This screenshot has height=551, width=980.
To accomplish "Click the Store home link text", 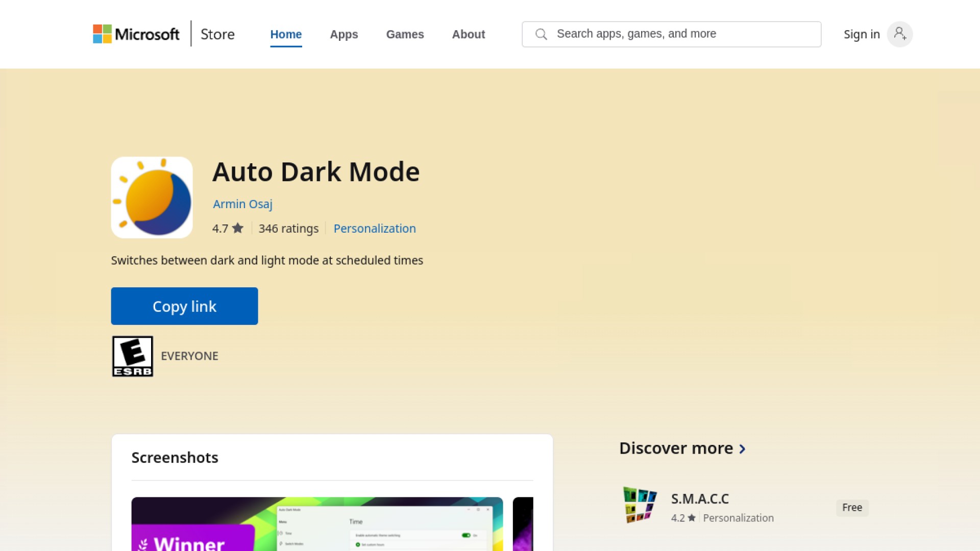I will click(217, 34).
